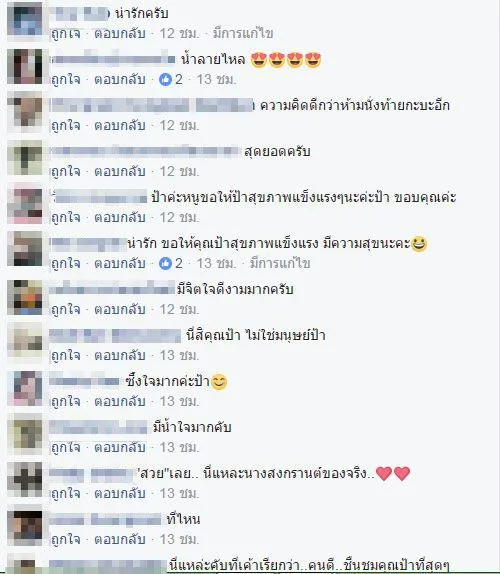Open มีการแก้ไข edit history on top comment
500x574 pixels.
coord(243,34)
